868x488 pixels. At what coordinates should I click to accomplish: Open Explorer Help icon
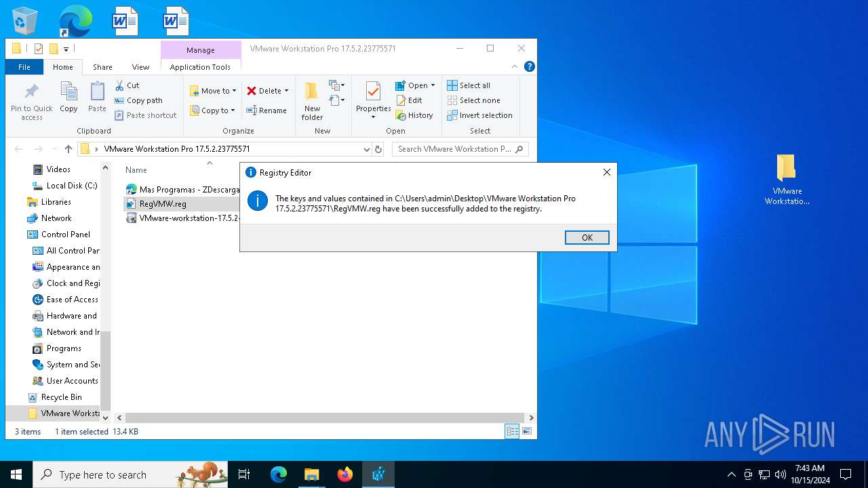(x=530, y=66)
